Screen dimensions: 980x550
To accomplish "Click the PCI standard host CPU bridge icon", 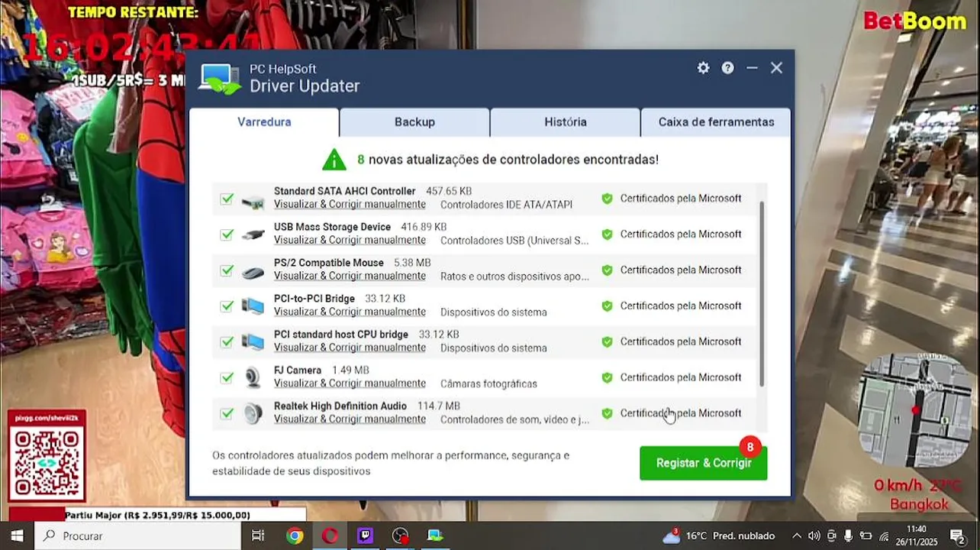I will pyautogui.click(x=253, y=342).
